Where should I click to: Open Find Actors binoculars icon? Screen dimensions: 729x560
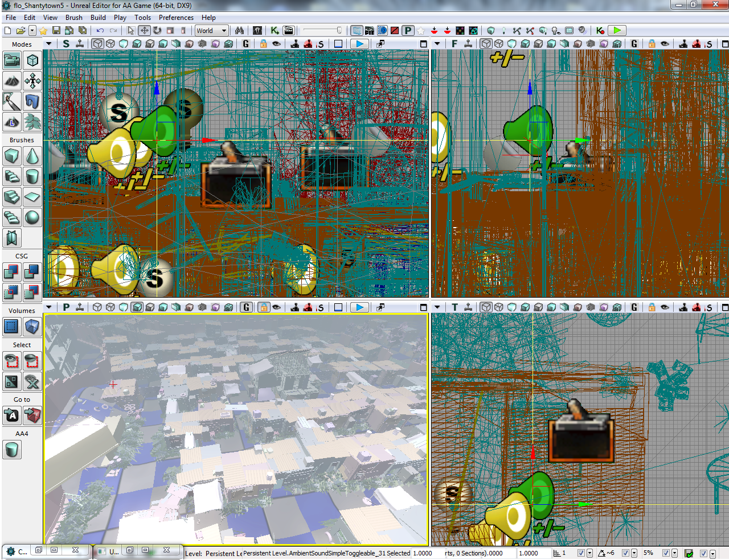240,31
